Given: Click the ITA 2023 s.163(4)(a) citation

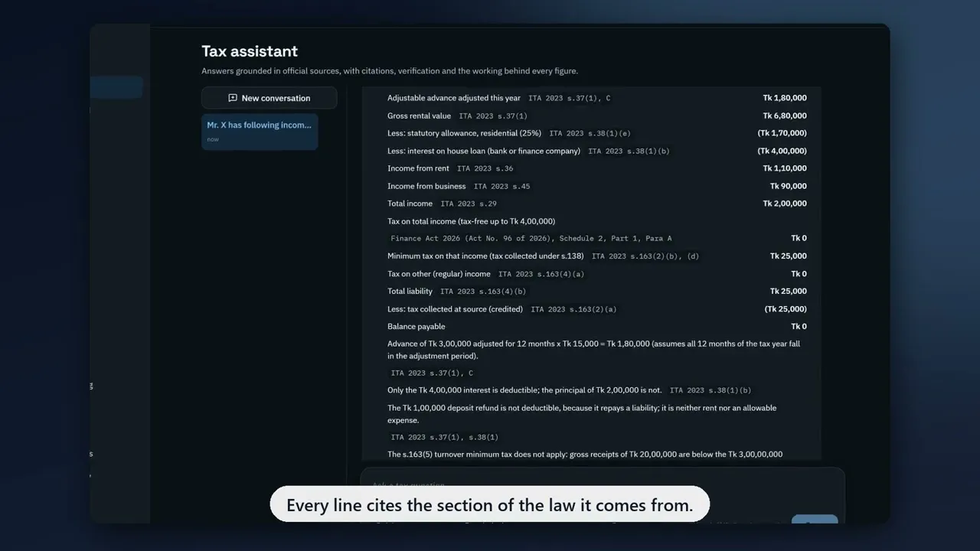Looking at the screenshot, I should point(541,274).
